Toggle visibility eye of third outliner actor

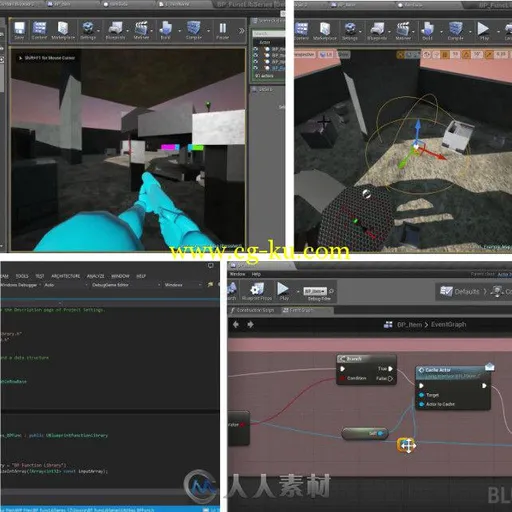256,62
